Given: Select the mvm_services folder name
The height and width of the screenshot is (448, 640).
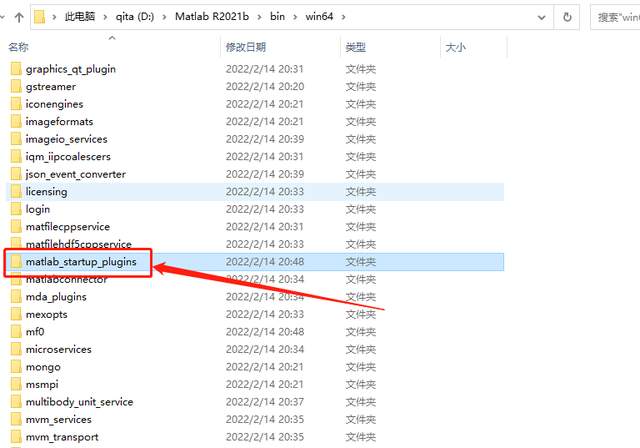Looking at the screenshot, I should tap(58, 419).
